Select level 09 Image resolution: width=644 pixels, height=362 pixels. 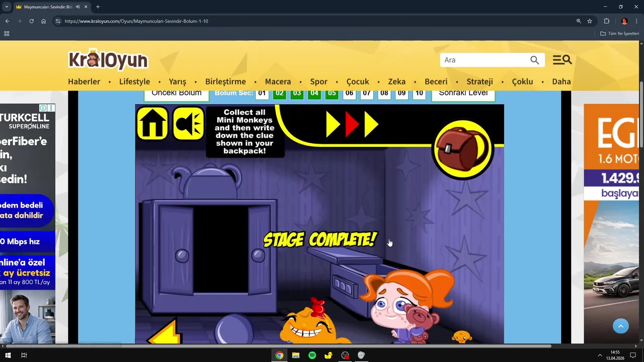click(401, 94)
